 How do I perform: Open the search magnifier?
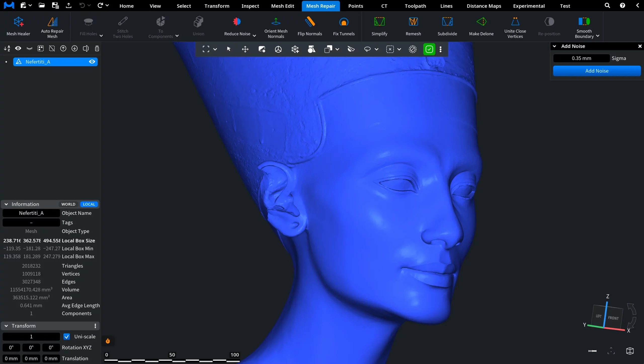point(607,6)
